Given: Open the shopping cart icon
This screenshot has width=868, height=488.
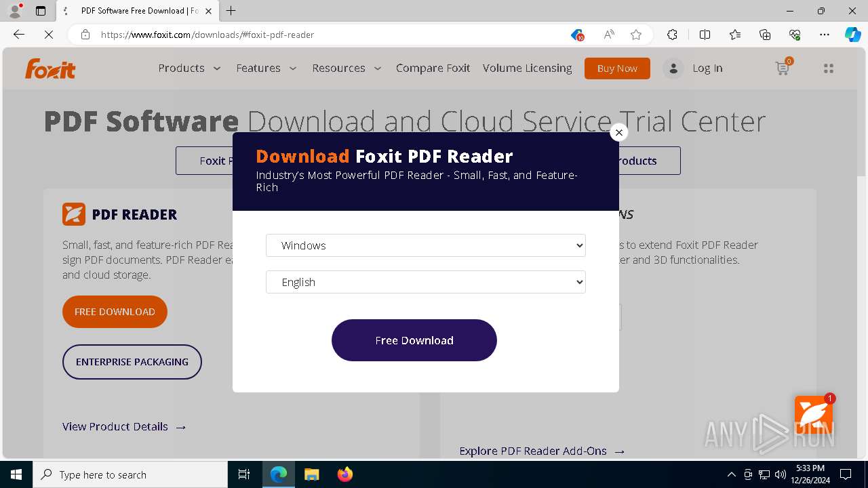Looking at the screenshot, I should pos(783,67).
